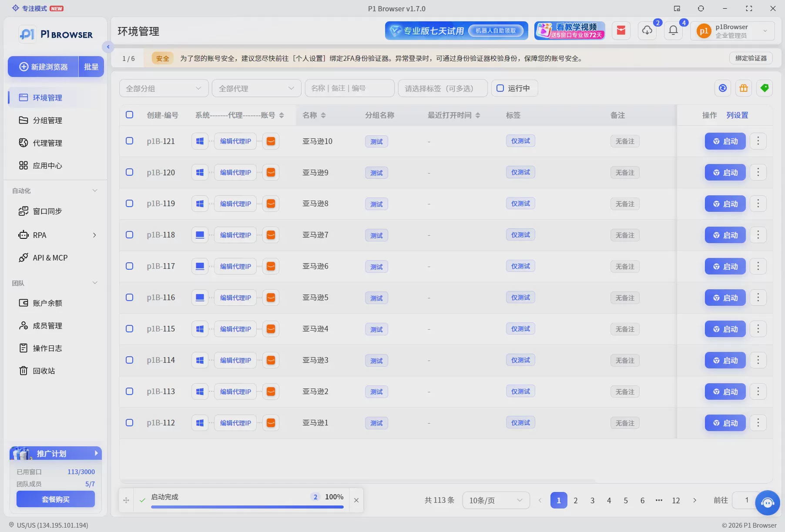785x532 pixels.
Task: Click the refresh icon in title bar
Action: (701, 8)
